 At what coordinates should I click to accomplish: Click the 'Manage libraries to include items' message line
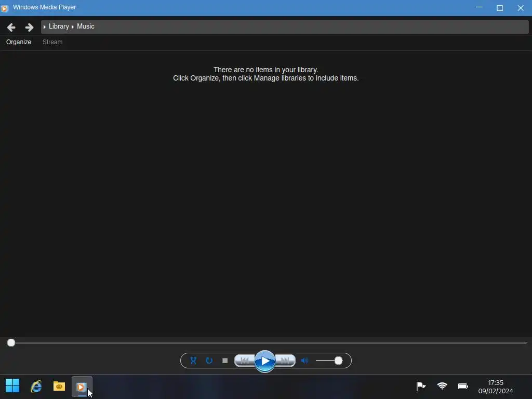265,78
